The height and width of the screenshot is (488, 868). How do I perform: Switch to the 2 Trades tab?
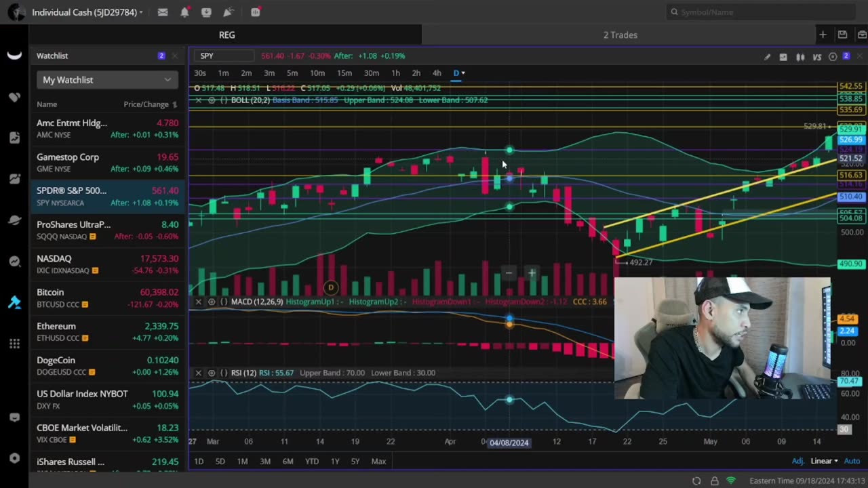click(620, 35)
